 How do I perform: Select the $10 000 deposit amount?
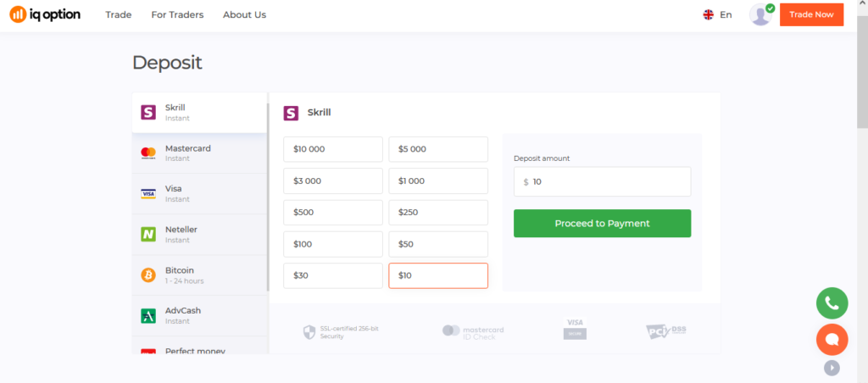point(333,149)
